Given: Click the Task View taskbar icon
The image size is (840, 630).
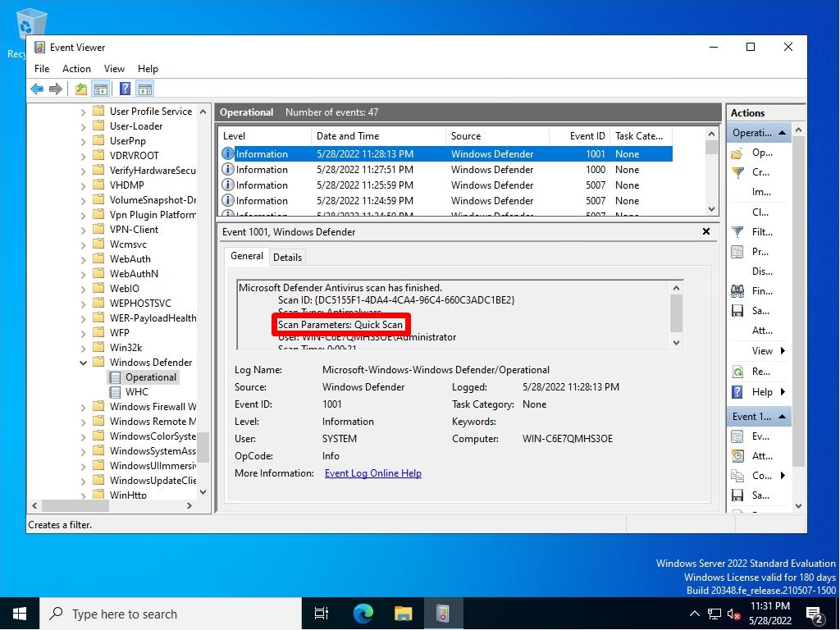Looking at the screenshot, I should point(322,614).
